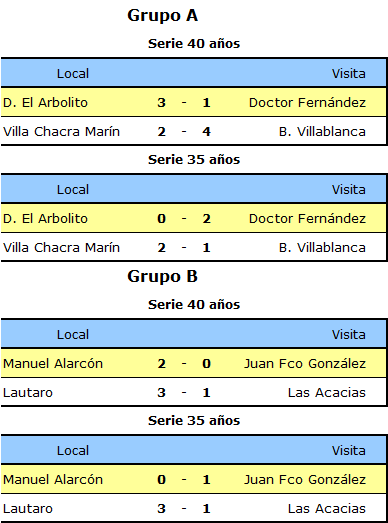
Task: Click the Grupo A heading
Action: [162, 16]
